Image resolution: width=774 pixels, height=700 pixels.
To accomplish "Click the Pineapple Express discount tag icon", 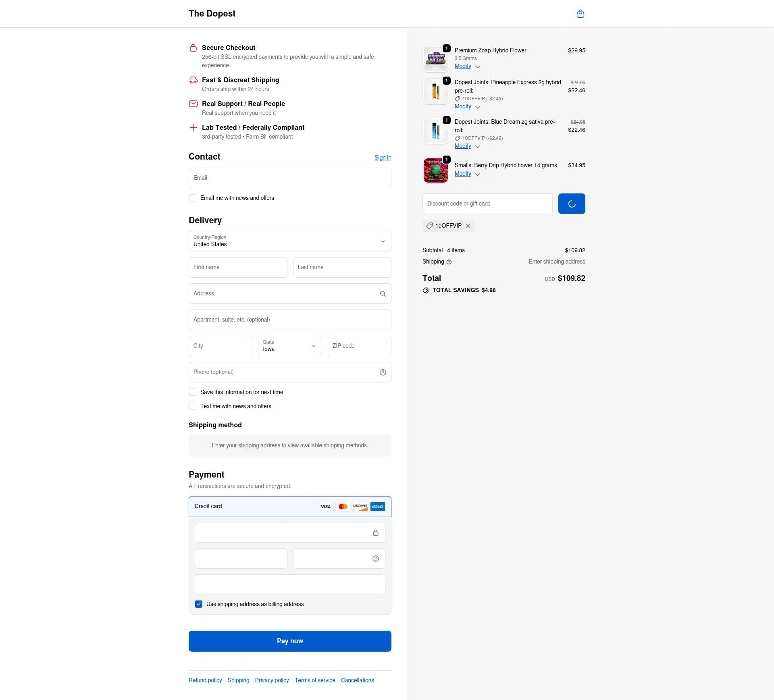I will click(458, 99).
